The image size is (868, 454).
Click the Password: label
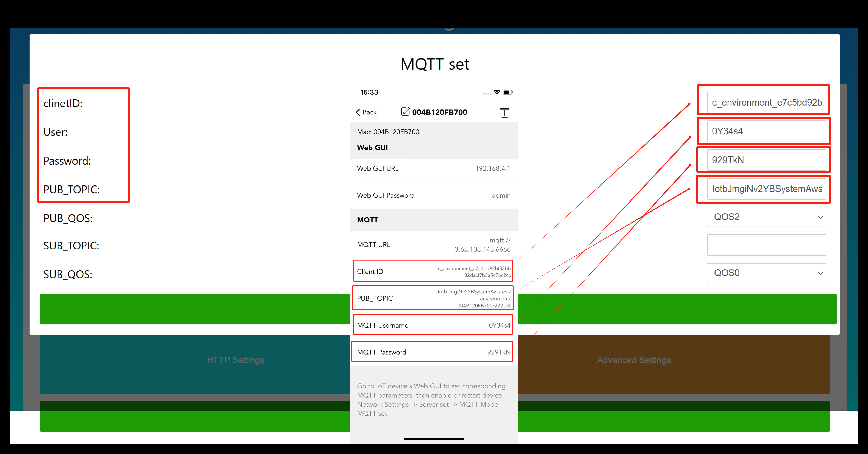67,161
